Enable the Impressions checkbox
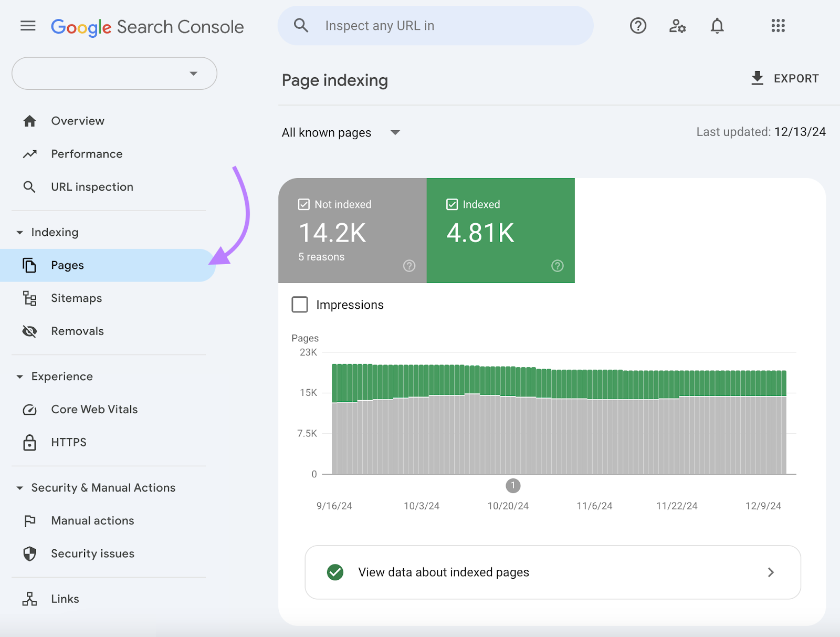The image size is (840, 637). click(299, 305)
